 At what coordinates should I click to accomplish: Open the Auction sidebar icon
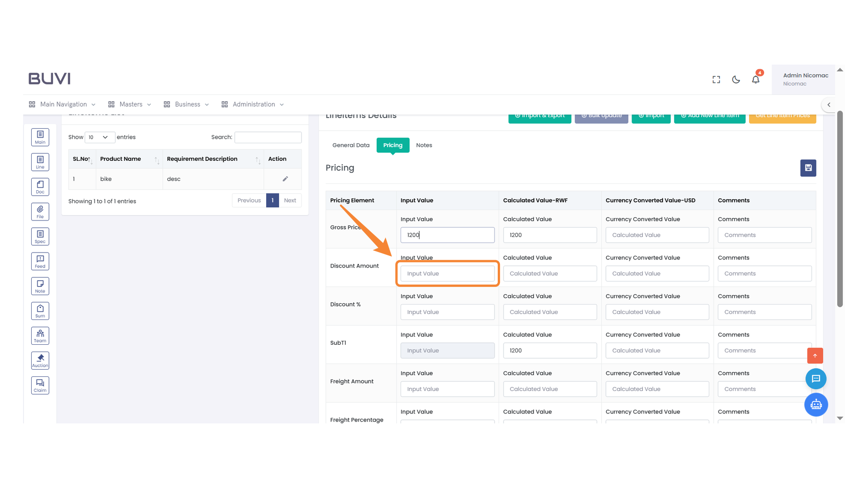(x=40, y=361)
